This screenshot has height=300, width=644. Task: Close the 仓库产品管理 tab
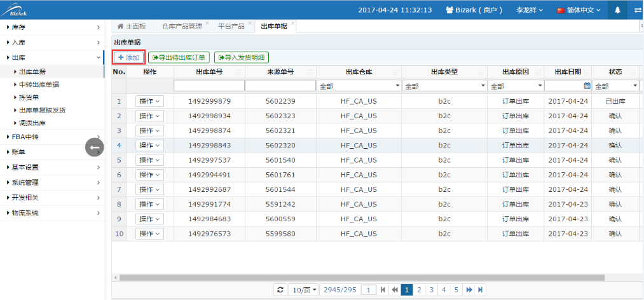[x=207, y=23]
